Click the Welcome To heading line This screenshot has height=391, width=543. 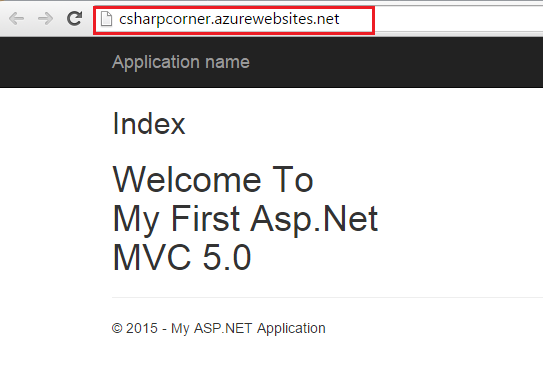click(213, 179)
